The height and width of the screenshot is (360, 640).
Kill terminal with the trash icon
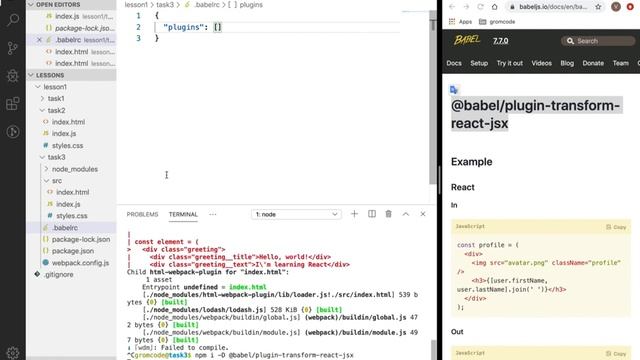389,214
